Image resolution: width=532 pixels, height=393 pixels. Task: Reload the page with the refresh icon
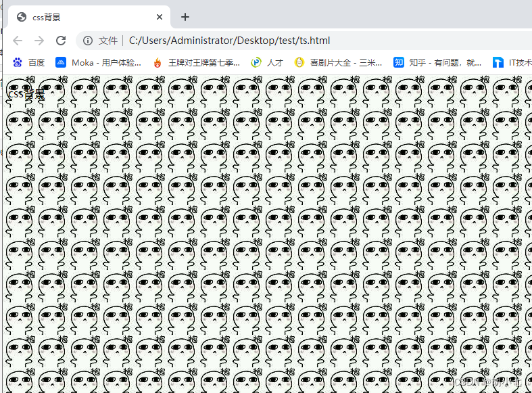pos(61,41)
